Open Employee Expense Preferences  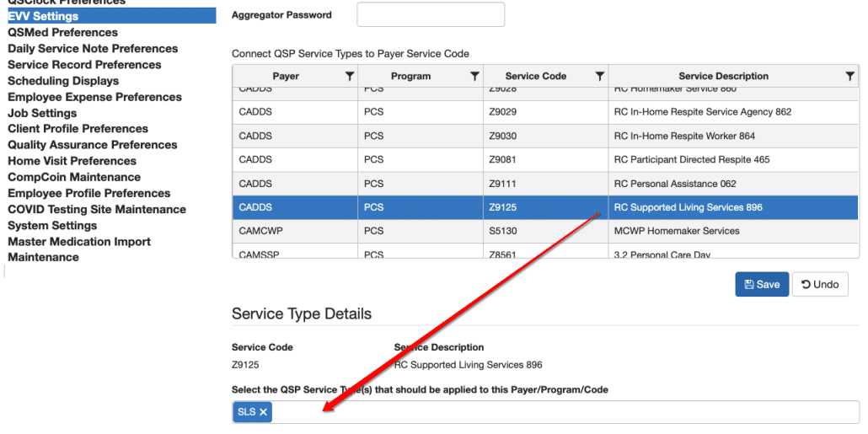click(94, 97)
